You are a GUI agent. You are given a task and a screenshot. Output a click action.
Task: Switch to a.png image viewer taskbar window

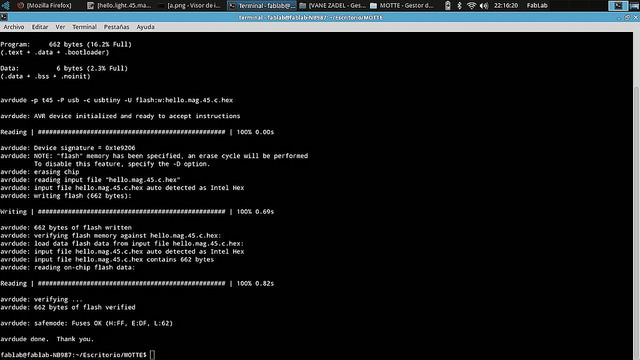click(x=190, y=5)
